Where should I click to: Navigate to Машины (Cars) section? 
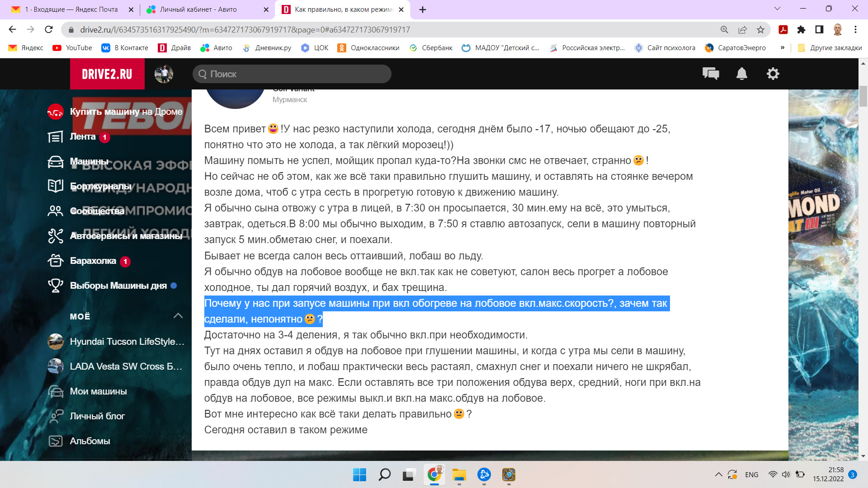(x=90, y=161)
